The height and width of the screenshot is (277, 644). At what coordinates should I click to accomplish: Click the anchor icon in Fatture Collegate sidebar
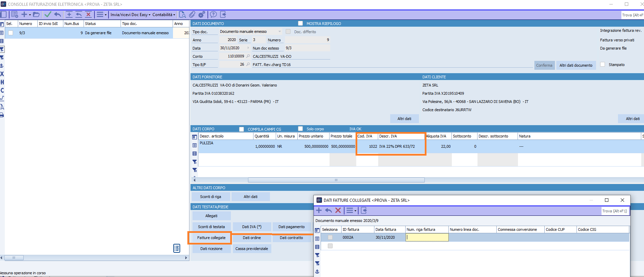(317, 272)
